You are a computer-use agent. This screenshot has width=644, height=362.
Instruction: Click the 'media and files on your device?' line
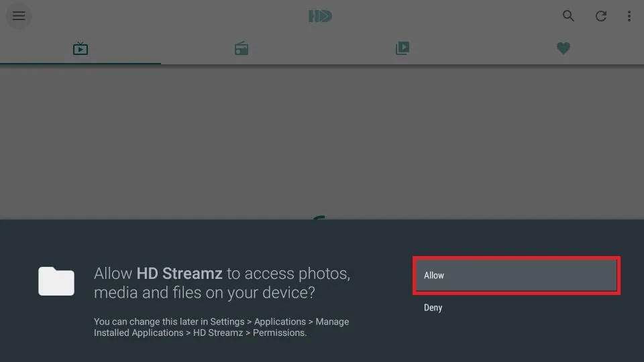(x=205, y=293)
